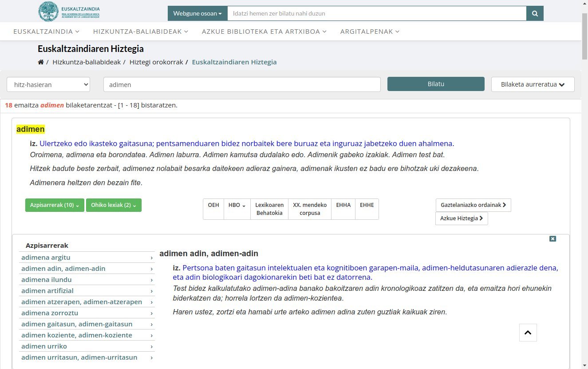Screen dimensions: 588x369
Task: Open the Azkue Hiztegia link
Action: pos(462,218)
